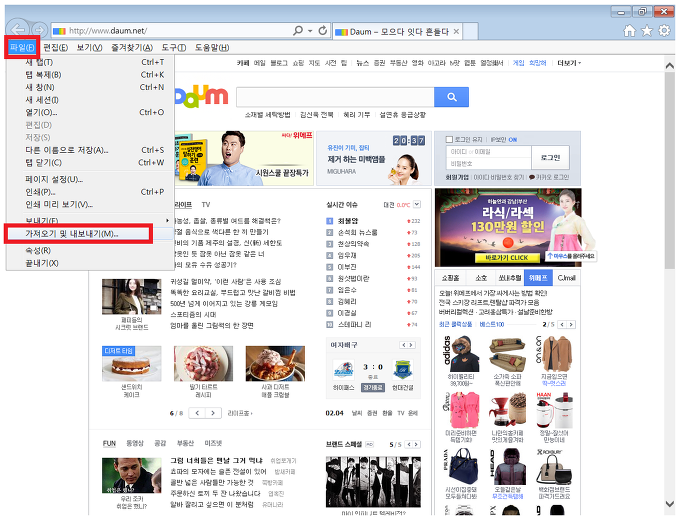Viewport: 680px width, 520px height.
Task: Open the 편집(E) menu
Action: pos(56,48)
